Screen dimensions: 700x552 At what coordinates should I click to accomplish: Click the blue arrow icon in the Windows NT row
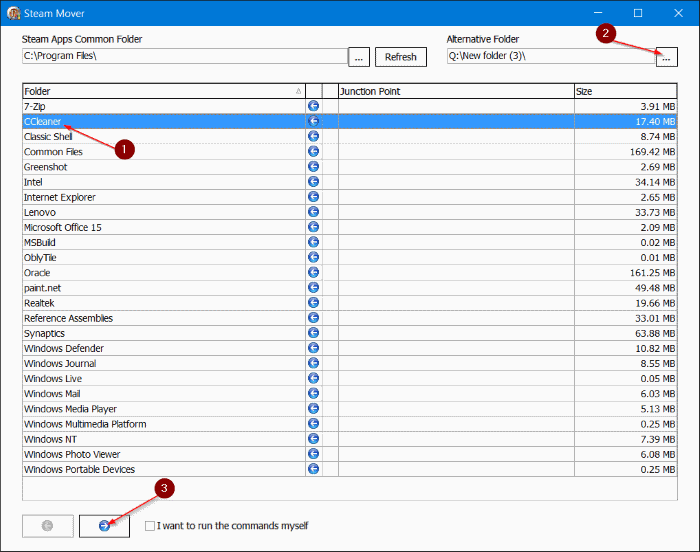pyautogui.click(x=314, y=439)
